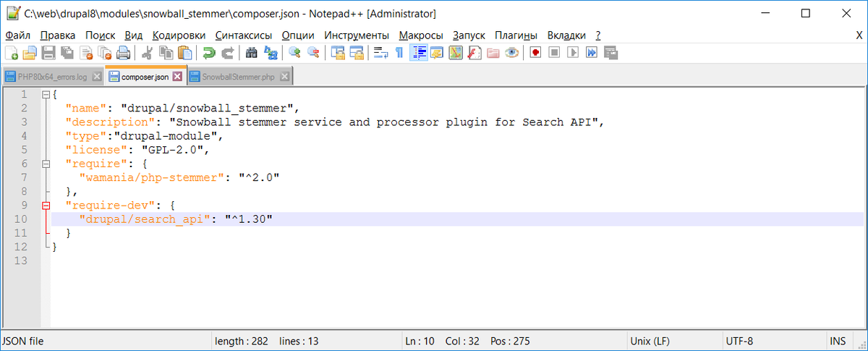Start macro recording with red dot icon

pyautogui.click(x=536, y=52)
